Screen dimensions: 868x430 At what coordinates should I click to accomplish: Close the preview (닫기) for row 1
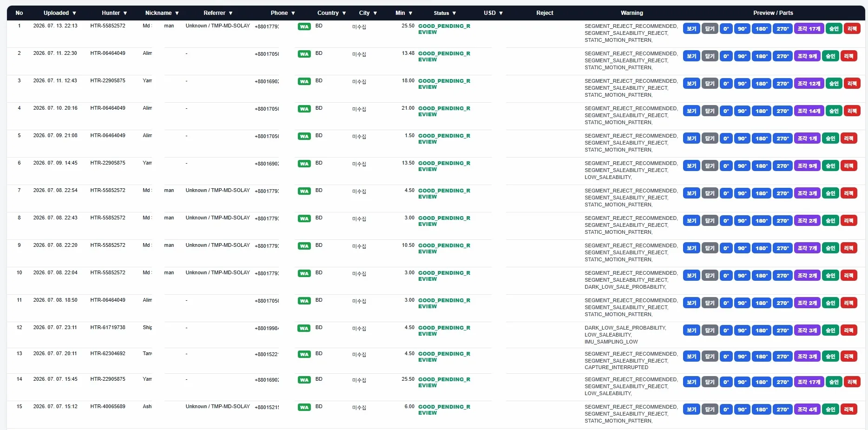[x=710, y=29]
